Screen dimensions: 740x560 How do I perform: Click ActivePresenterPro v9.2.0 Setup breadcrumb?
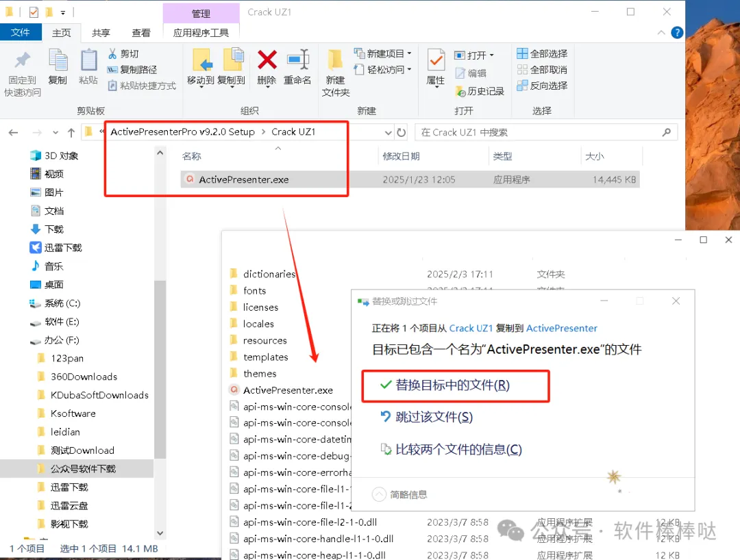[x=183, y=132]
